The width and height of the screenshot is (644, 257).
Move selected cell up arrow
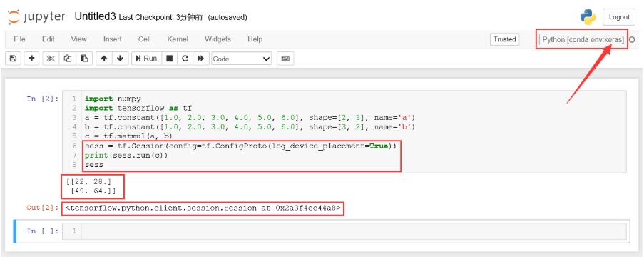(104, 59)
